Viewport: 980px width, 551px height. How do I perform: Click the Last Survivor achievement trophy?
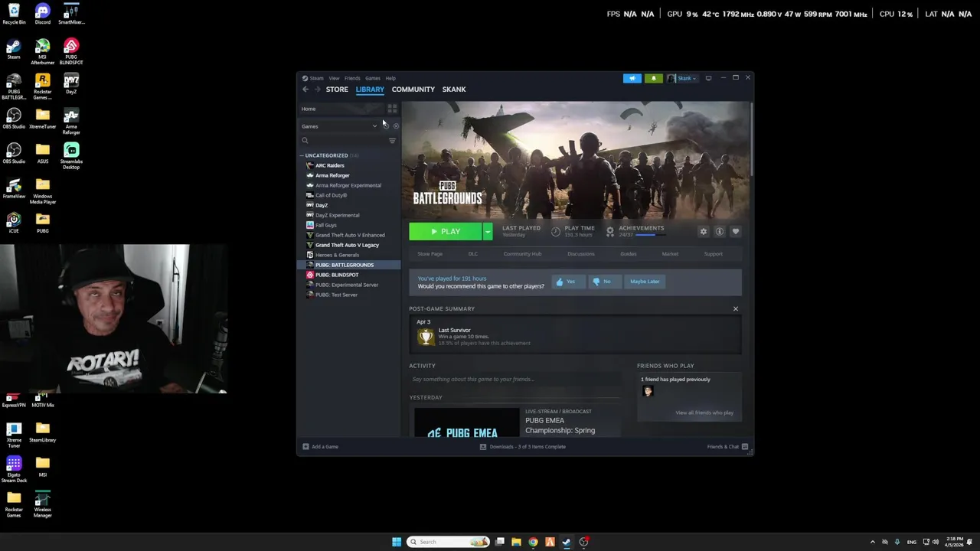point(426,337)
